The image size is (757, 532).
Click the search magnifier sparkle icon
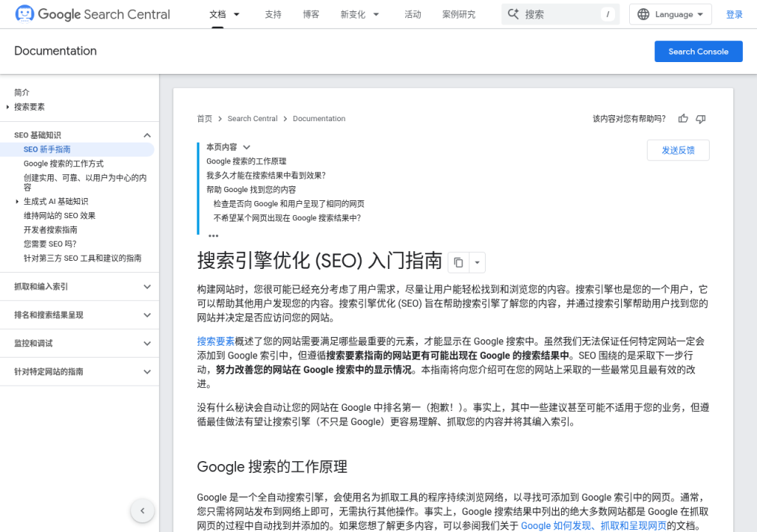coord(513,15)
